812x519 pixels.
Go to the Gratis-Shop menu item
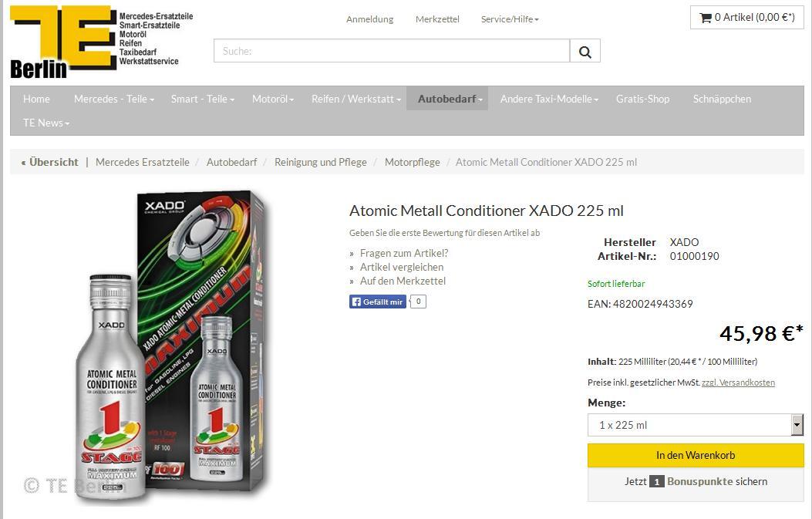[642, 99]
